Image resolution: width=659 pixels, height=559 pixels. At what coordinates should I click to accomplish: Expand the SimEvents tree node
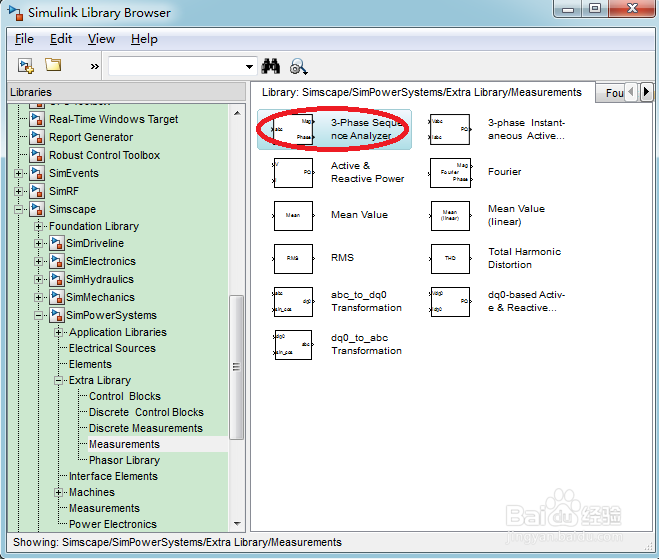pos(18,173)
